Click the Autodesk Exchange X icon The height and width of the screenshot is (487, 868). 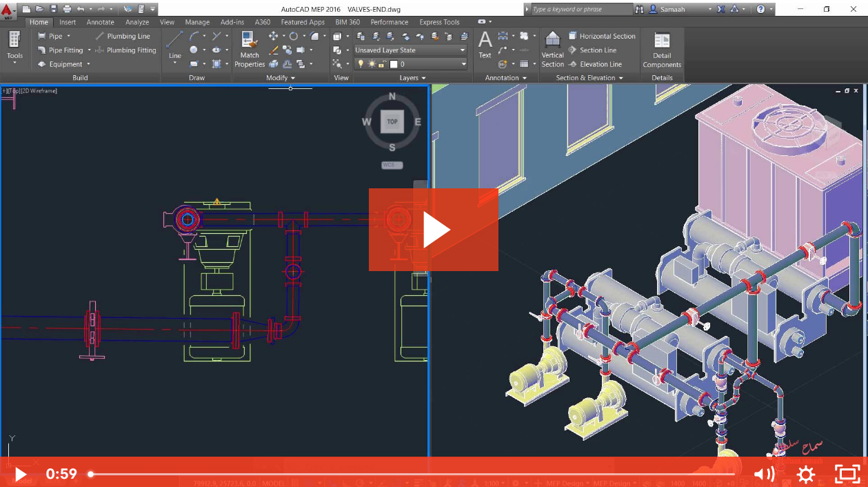click(x=721, y=10)
